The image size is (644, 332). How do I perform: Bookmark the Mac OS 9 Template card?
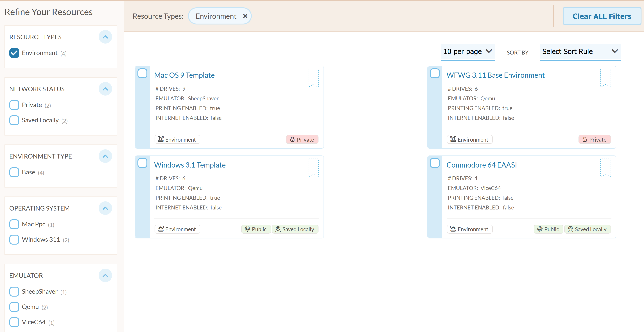(313, 78)
